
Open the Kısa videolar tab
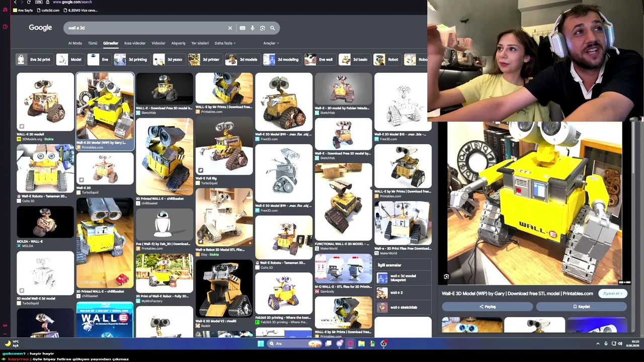coord(135,43)
